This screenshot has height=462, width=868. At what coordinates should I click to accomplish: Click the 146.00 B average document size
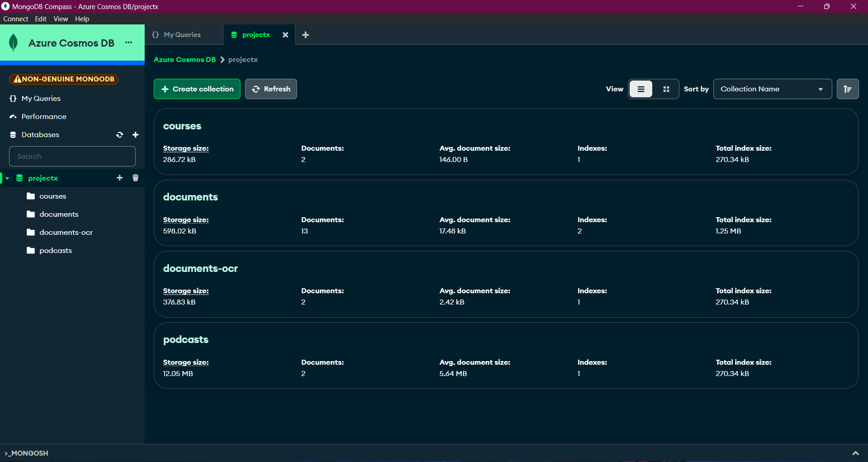(x=453, y=160)
